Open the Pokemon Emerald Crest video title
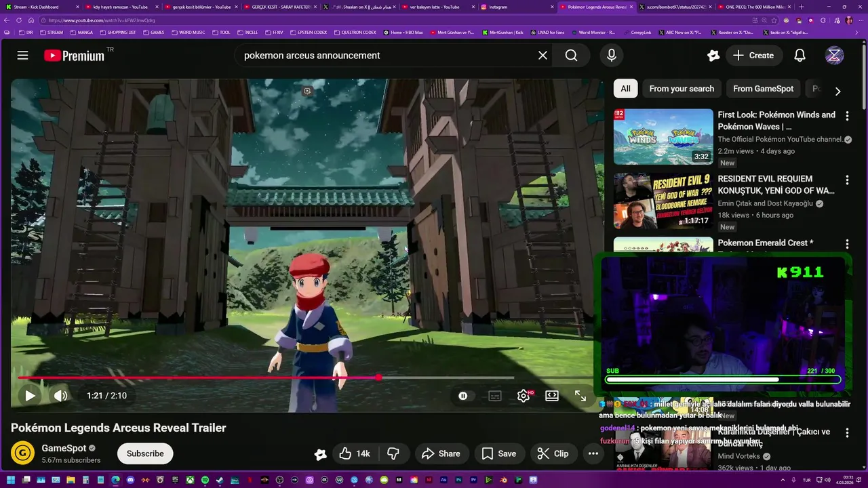 (x=766, y=243)
